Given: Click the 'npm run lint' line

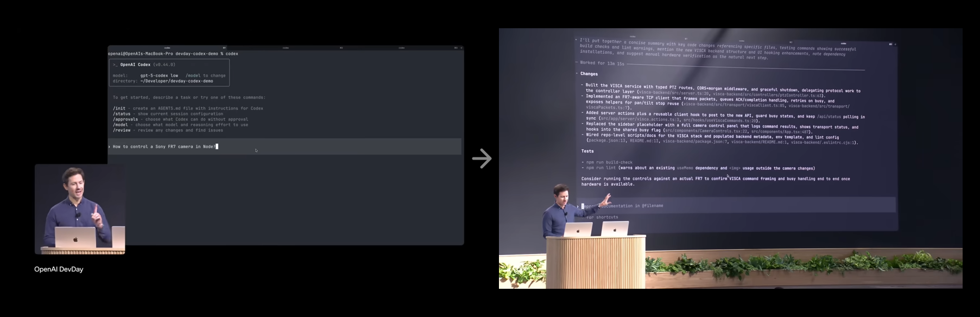Looking at the screenshot, I should pos(698,168).
